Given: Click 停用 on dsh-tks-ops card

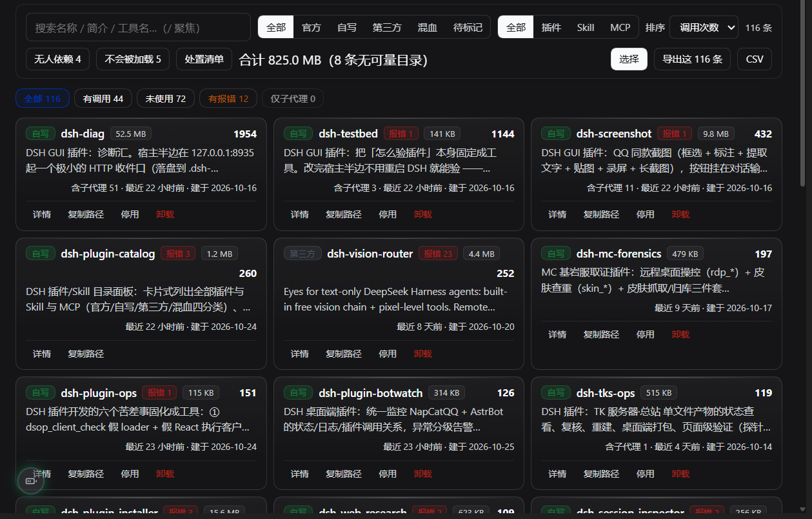Looking at the screenshot, I should 646,474.
